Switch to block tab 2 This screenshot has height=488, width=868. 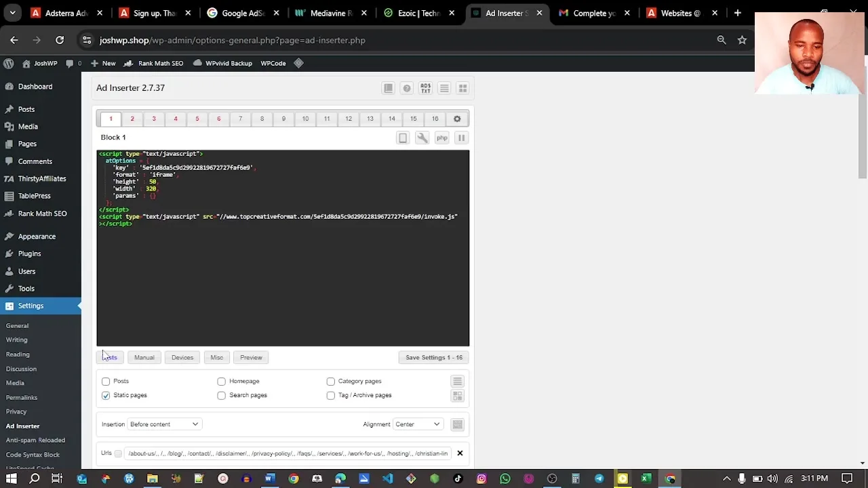pos(132,119)
